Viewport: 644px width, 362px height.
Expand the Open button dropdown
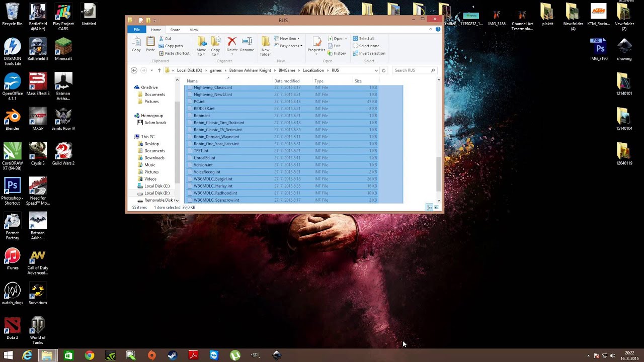coord(346,39)
